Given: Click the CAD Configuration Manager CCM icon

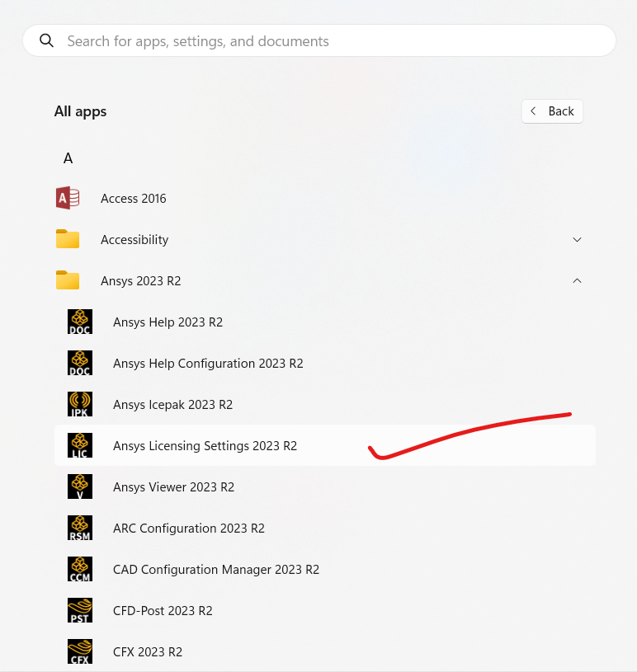Looking at the screenshot, I should 79,569.
